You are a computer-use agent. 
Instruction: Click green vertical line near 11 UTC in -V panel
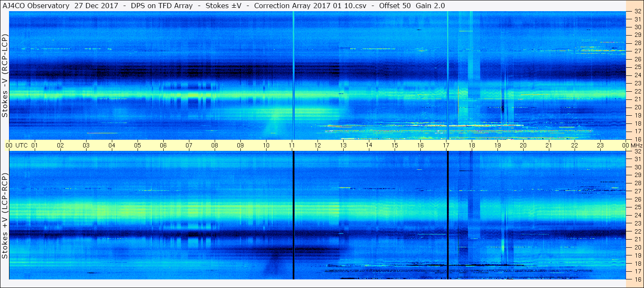[x=294, y=75]
